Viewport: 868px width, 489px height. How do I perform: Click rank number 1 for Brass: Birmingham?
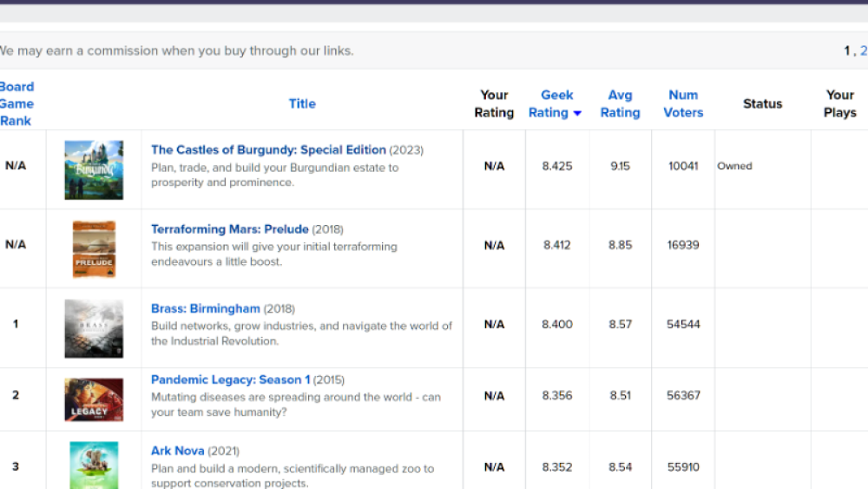pyautogui.click(x=16, y=324)
